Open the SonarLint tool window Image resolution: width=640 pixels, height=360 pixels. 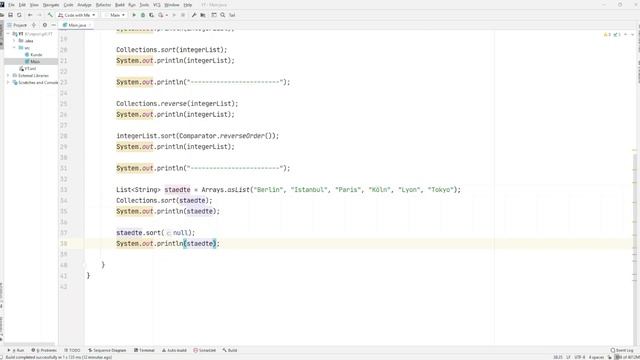204,350
